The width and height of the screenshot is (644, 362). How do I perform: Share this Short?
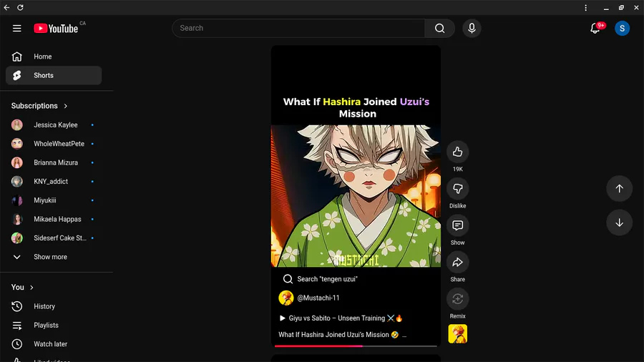[x=457, y=263]
